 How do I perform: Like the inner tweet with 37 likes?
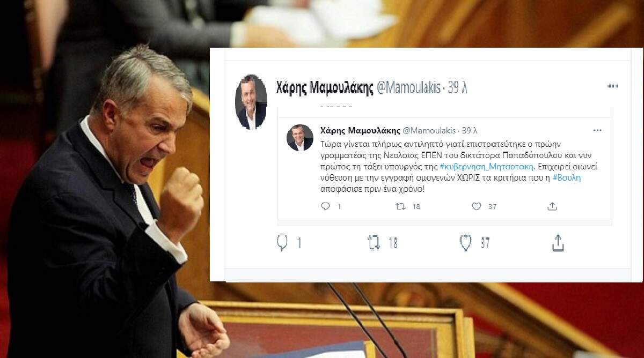tap(477, 206)
